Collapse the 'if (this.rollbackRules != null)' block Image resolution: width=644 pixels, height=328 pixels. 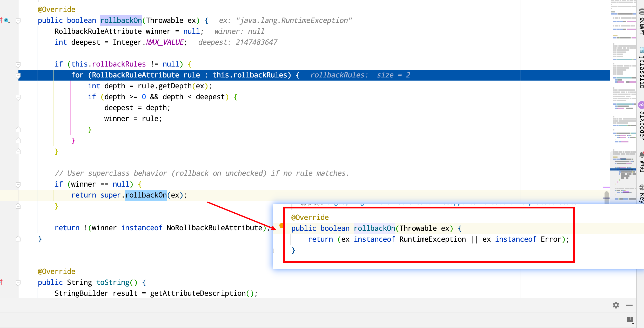point(18,64)
